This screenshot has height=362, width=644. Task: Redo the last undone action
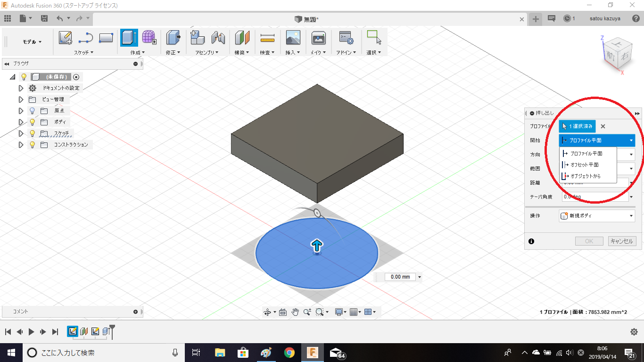(80, 18)
